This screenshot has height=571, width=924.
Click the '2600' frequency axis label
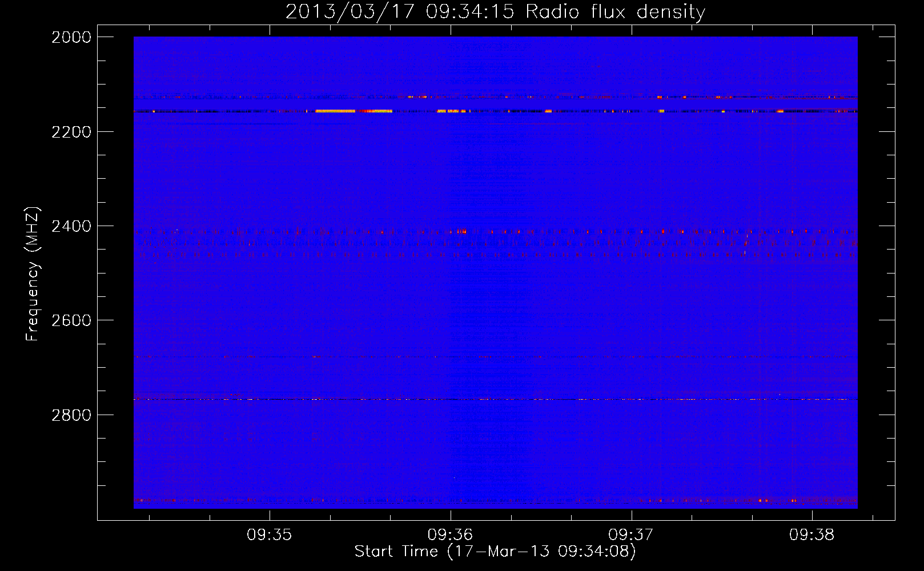click(x=71, y=320)
